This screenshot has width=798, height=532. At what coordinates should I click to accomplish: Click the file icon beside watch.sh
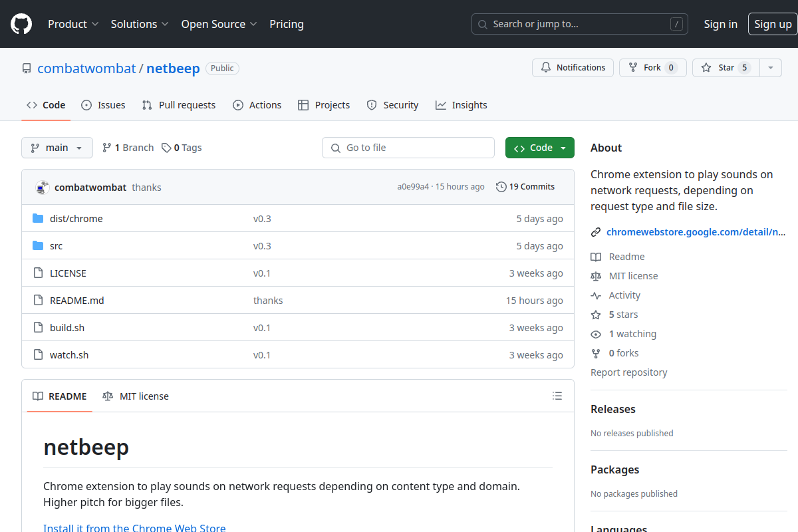[38, 355]
